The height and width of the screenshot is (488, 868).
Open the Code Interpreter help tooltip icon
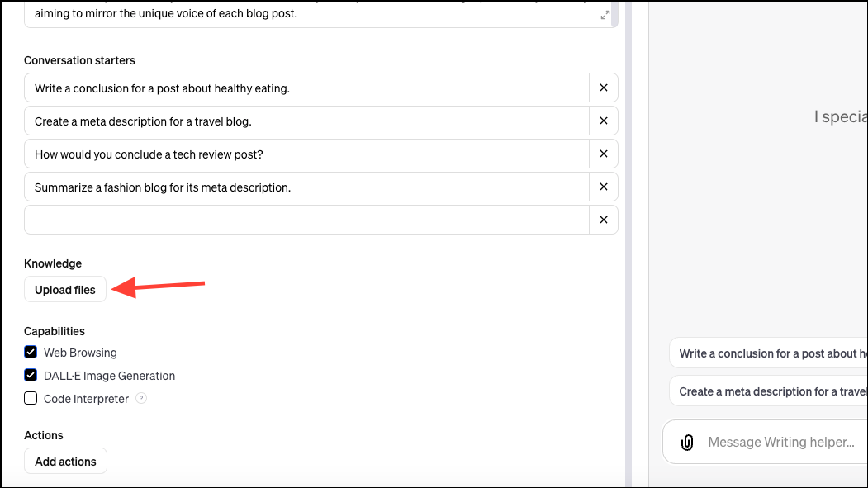coord(141,399)
